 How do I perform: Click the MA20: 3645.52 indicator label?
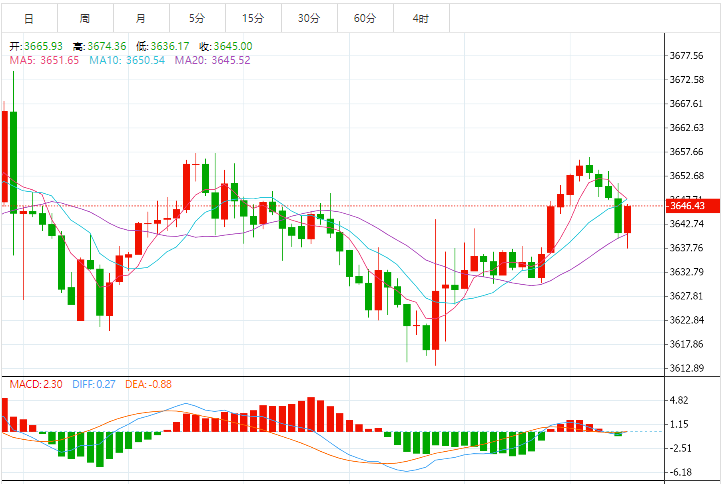point(212,60)
